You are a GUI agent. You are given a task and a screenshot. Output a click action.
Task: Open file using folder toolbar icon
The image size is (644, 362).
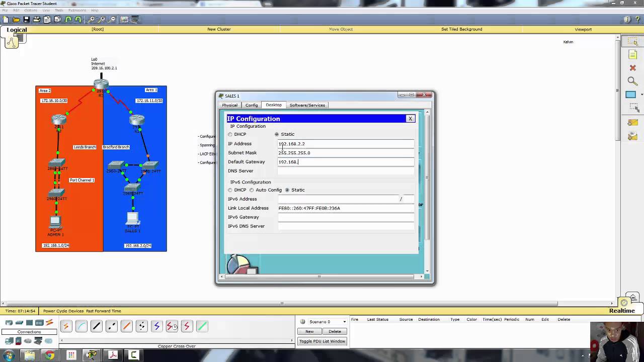[x=16, y=20]
